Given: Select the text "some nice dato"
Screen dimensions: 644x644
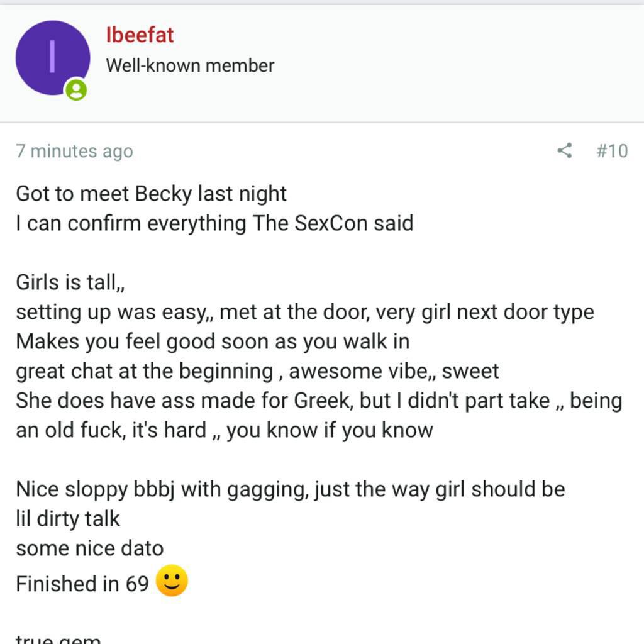Looking at the screenshot, I should (89, 548).
